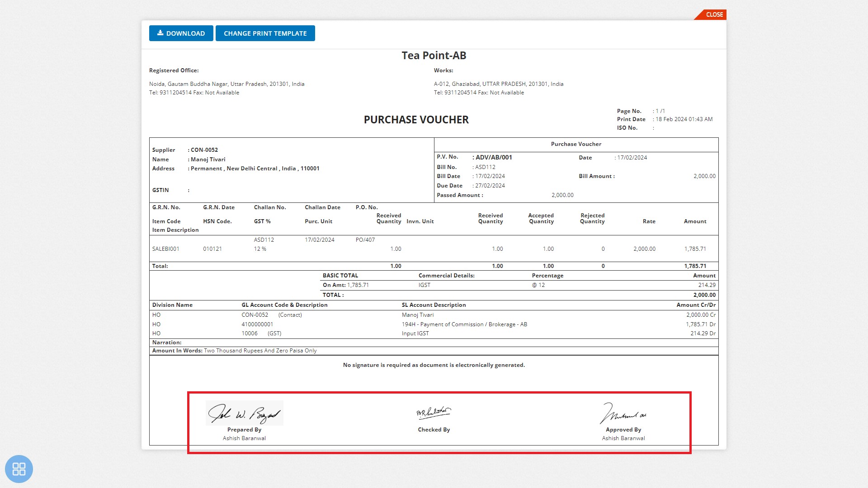Click the print date 18 Feb 2024

point(684,119)
